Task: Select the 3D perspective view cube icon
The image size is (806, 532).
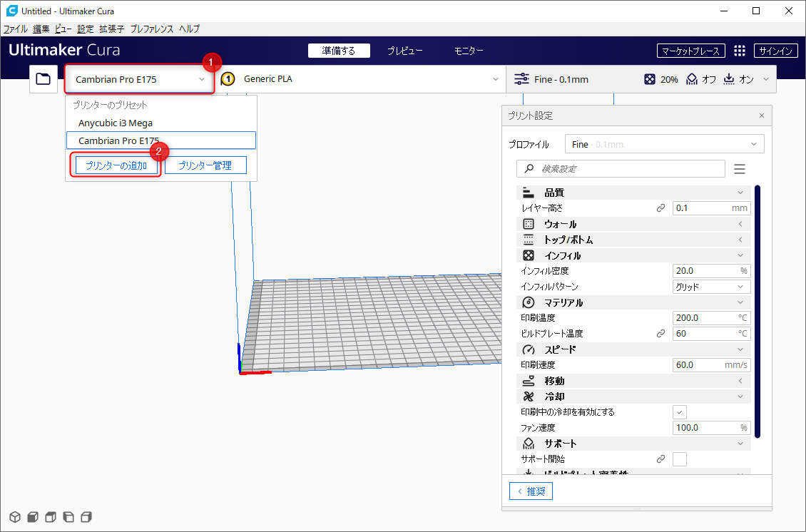Action: point(15,516)
